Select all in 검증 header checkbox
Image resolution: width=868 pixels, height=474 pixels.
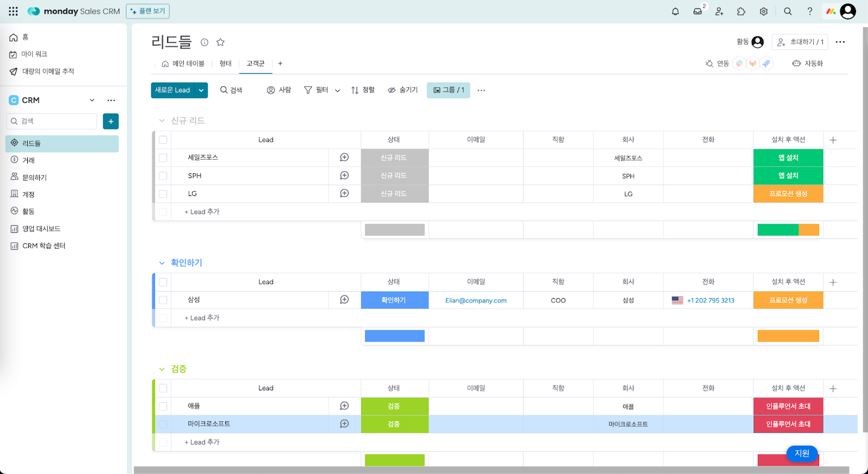coord(163,389)
